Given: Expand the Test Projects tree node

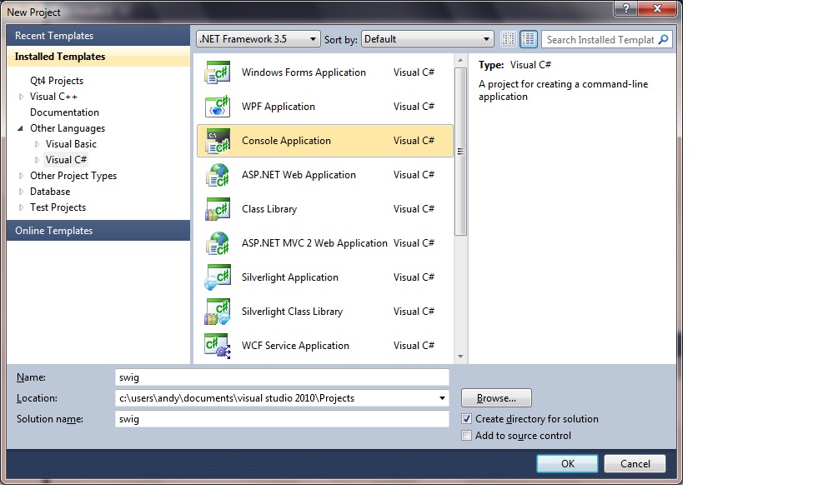Looking at the screenshot, I should pyautogui.click(x=21, y=207).
